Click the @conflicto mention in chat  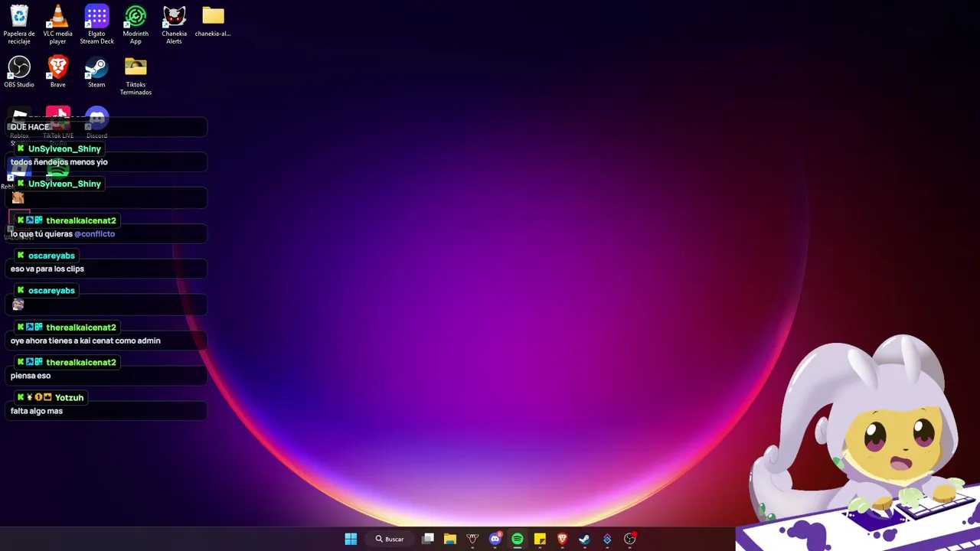click(x=94, y=234)
